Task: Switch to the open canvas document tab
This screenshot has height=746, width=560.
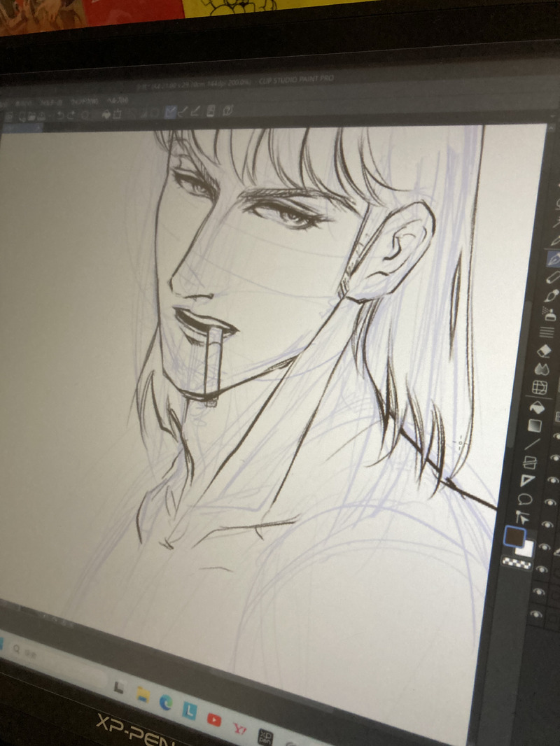Action: pos(22,127)
